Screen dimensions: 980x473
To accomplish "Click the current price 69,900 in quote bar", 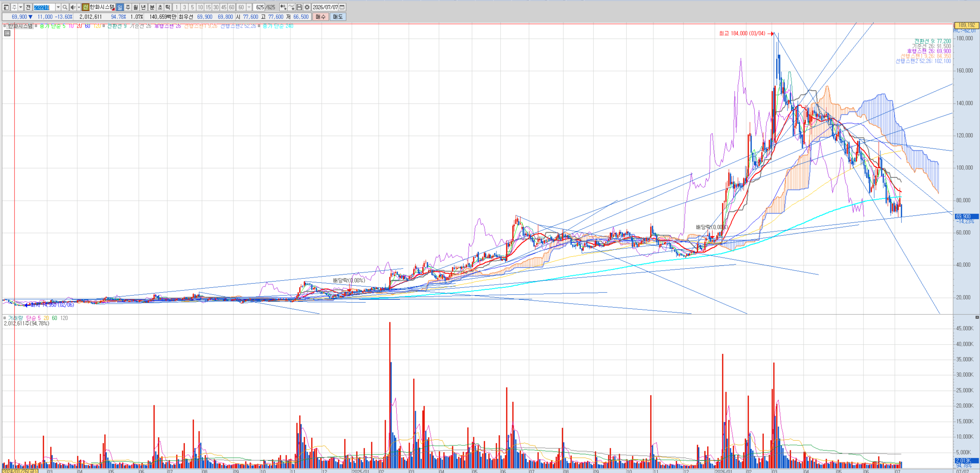I will click(19, 17).
